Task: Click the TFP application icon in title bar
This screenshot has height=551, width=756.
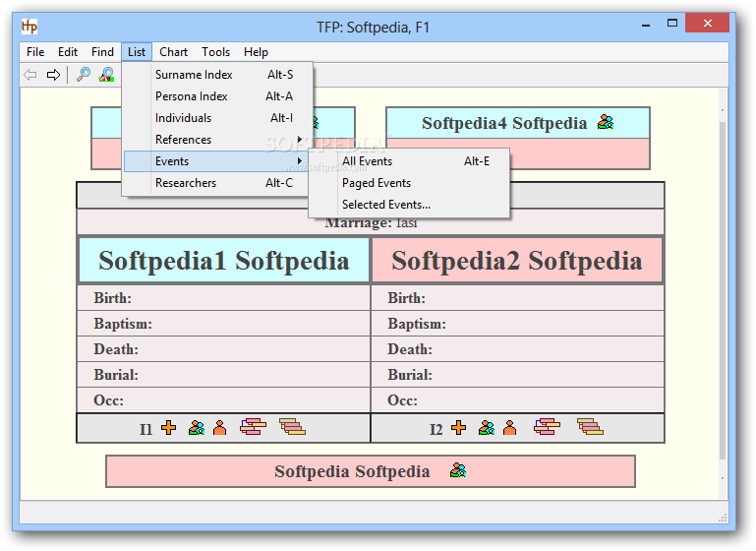Action: 29,26
